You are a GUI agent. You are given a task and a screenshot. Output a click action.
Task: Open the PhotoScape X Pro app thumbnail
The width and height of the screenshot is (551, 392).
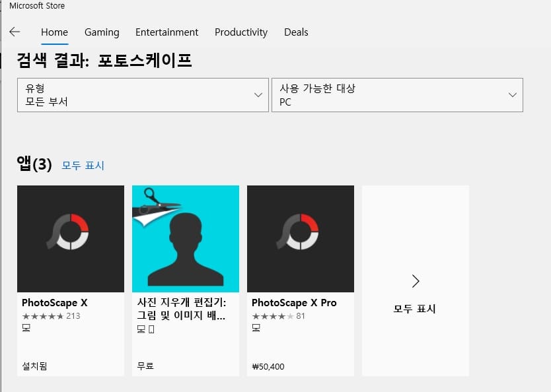(301, 239)
